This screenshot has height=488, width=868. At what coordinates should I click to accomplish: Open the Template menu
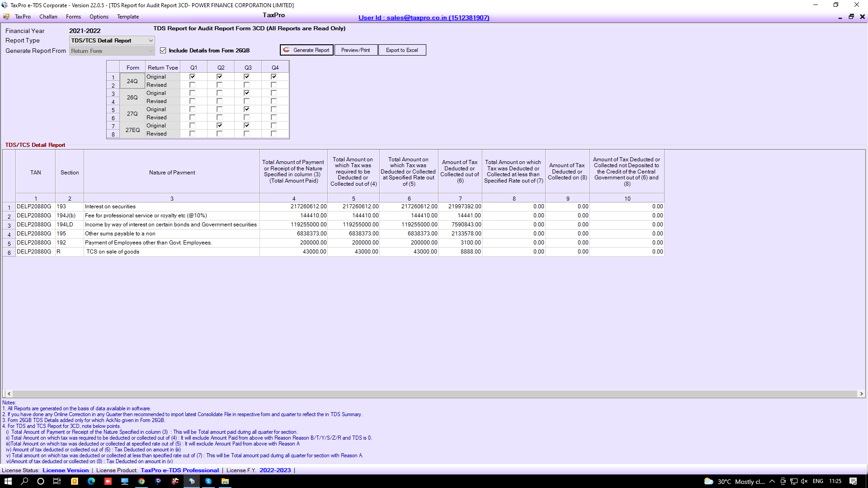pyautogui.click(x=128, y=17)
